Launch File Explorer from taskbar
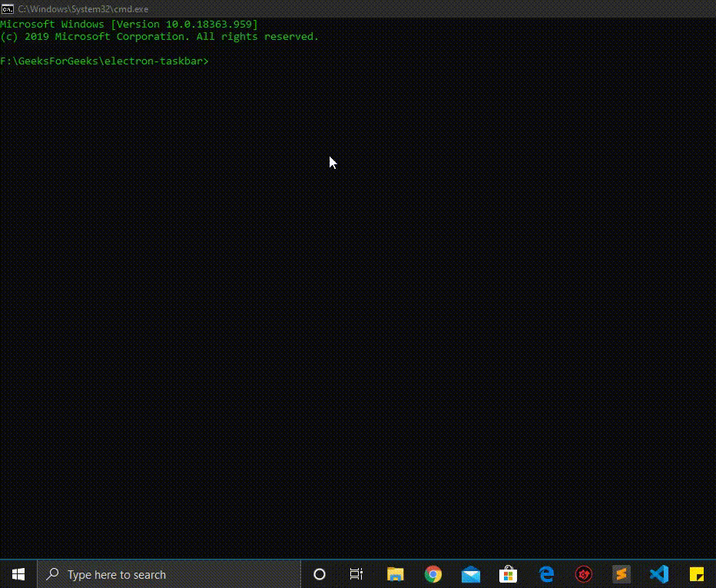This screenshot has width=716, height=588. (396, 574)
